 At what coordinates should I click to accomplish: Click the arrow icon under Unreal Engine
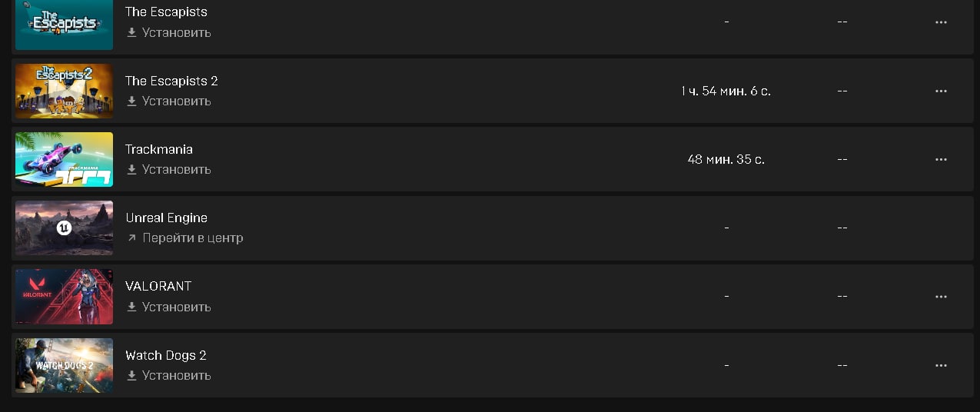click(x=131, y=238)
